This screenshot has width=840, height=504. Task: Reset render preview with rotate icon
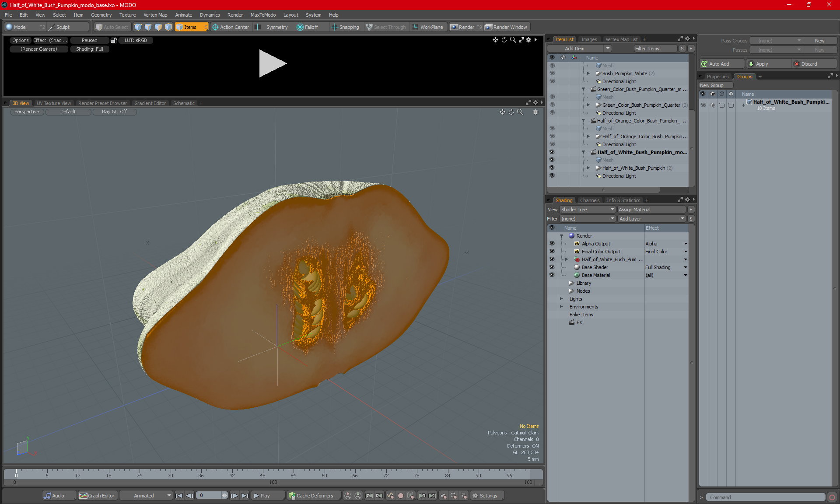click(504, 40)
